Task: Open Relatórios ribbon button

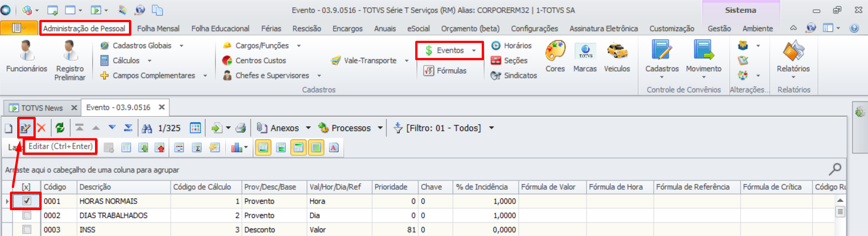Action: (x=793, y=59)
